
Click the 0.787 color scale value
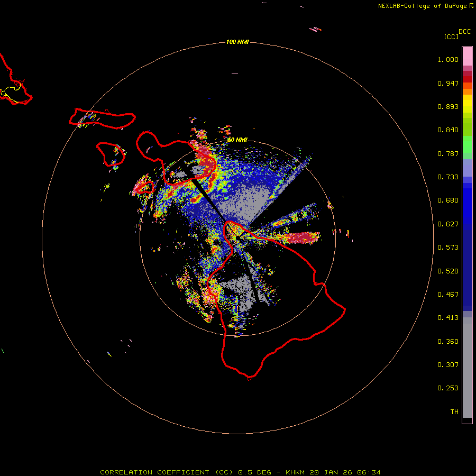448,153
